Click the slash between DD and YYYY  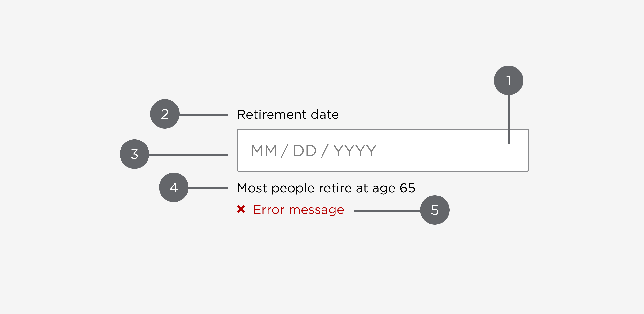point(325,151)
